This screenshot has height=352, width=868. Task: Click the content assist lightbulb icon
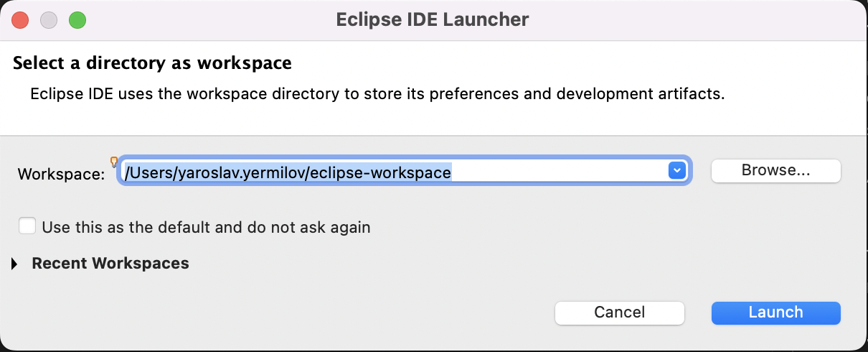[113, 162]
